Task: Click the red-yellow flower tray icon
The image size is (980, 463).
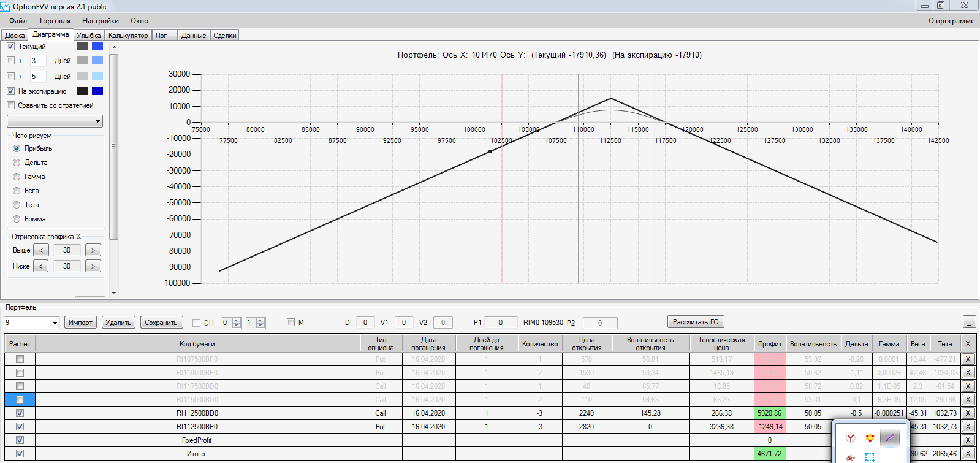Action: tap(870, 437)
